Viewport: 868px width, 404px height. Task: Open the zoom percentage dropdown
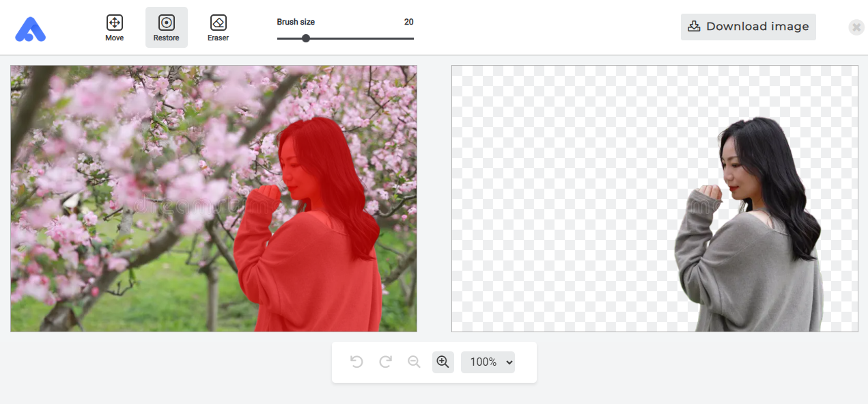coord(488,362)
